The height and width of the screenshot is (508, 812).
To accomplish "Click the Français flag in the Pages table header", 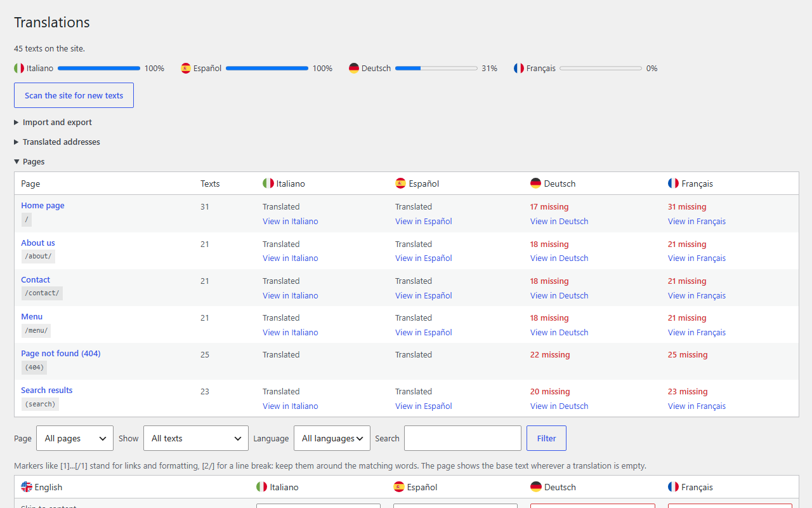I will [674, 184].
